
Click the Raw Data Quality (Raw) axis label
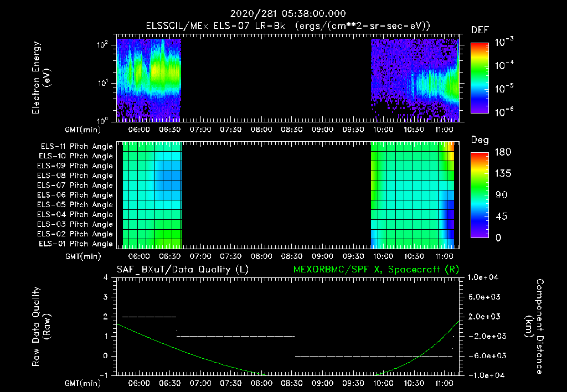click(x=41, y=327)
